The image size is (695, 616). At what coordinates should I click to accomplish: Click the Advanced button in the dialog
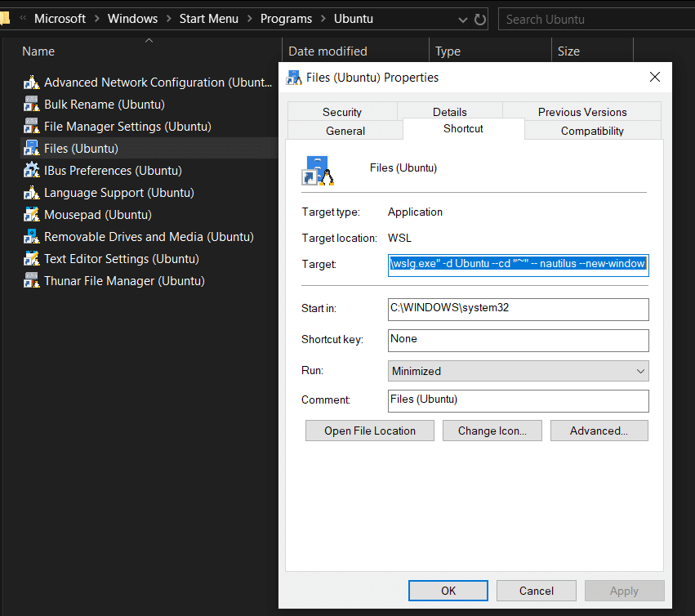pos(599,431)
